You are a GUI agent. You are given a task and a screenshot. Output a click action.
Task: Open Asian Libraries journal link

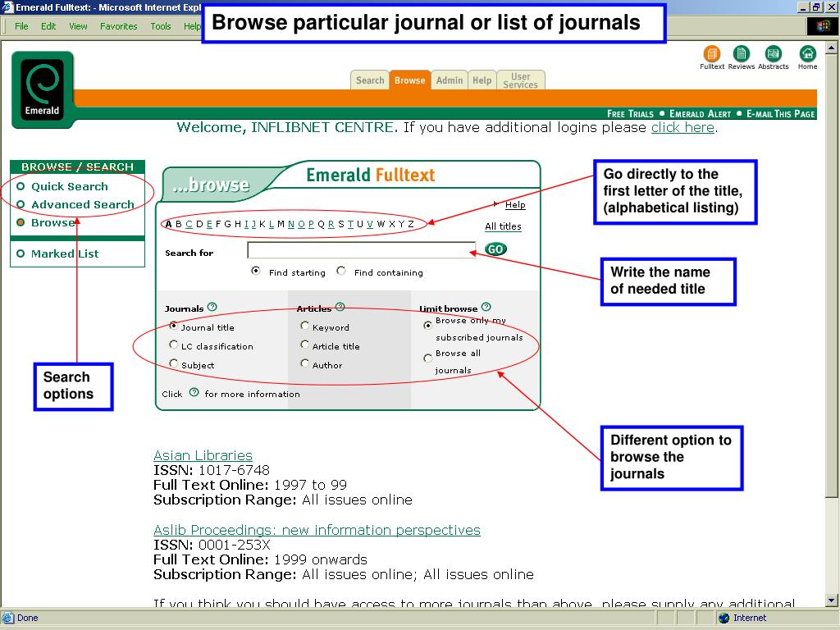click(203, 455)
